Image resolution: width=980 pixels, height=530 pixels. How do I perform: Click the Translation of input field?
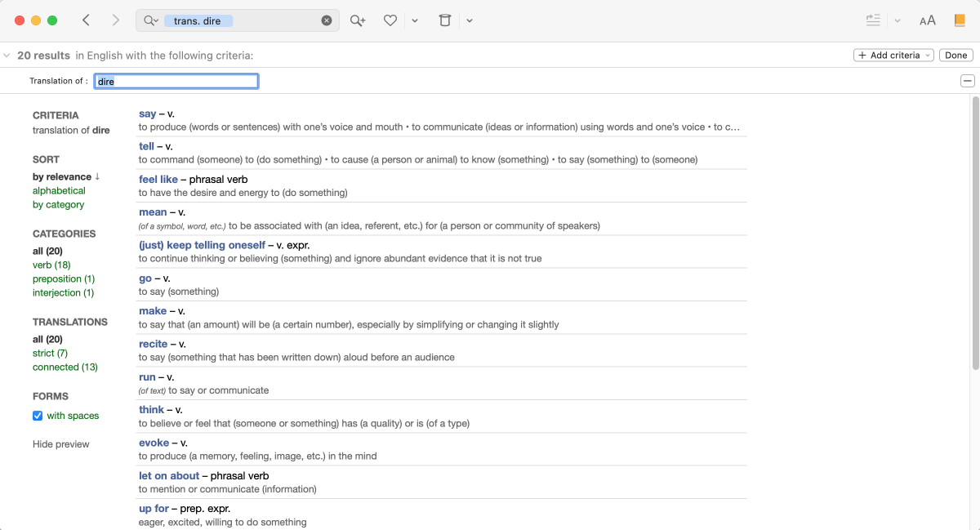pos(176,81)
